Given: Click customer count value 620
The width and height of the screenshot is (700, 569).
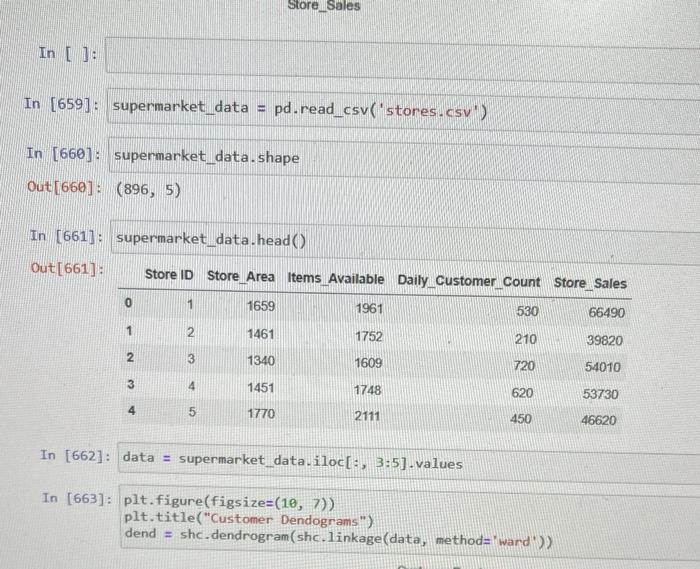Looking at the screenshot, I should click(522, 393).
